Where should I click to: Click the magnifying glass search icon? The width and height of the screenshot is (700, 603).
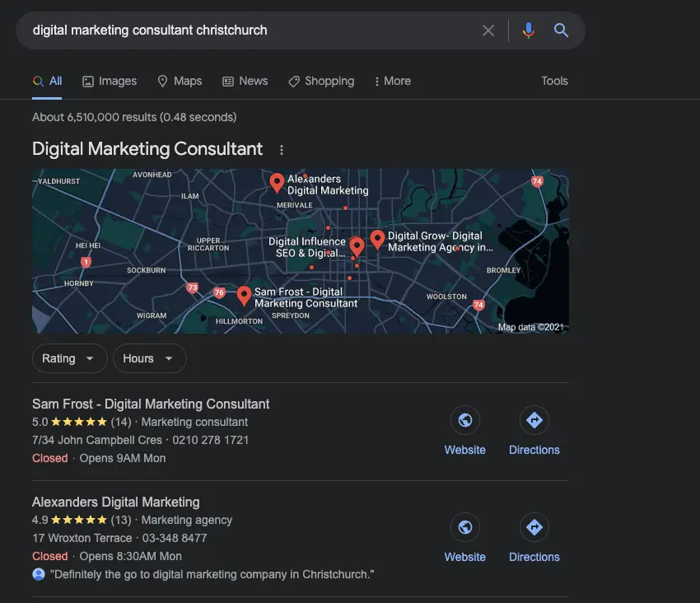click(561, 30)
